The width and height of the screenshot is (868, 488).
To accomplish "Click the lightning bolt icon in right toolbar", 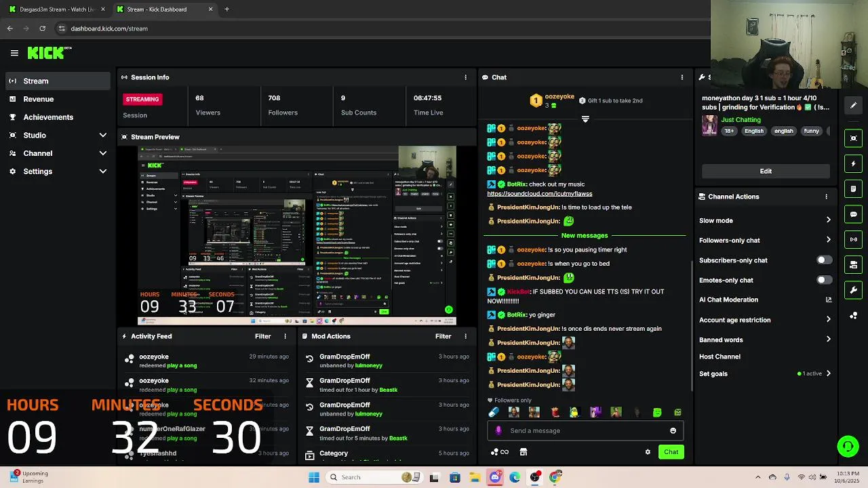I will (x=853, y=163).
